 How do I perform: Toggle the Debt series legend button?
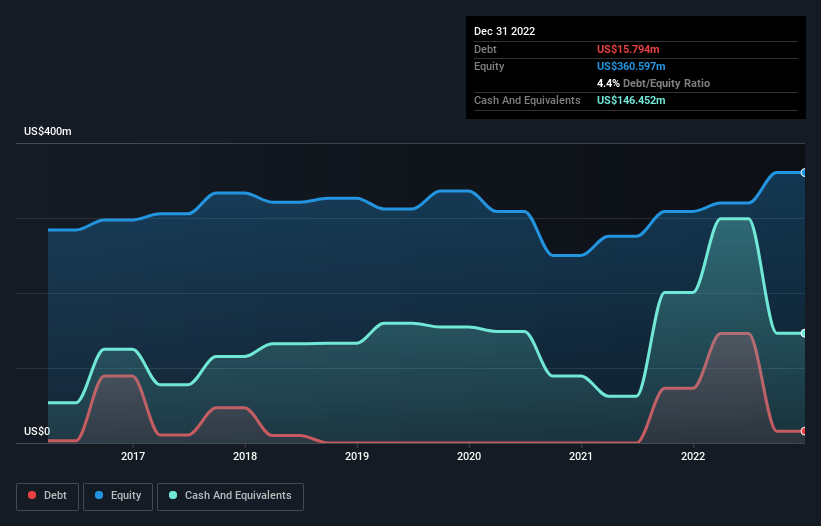click(48, 496)
